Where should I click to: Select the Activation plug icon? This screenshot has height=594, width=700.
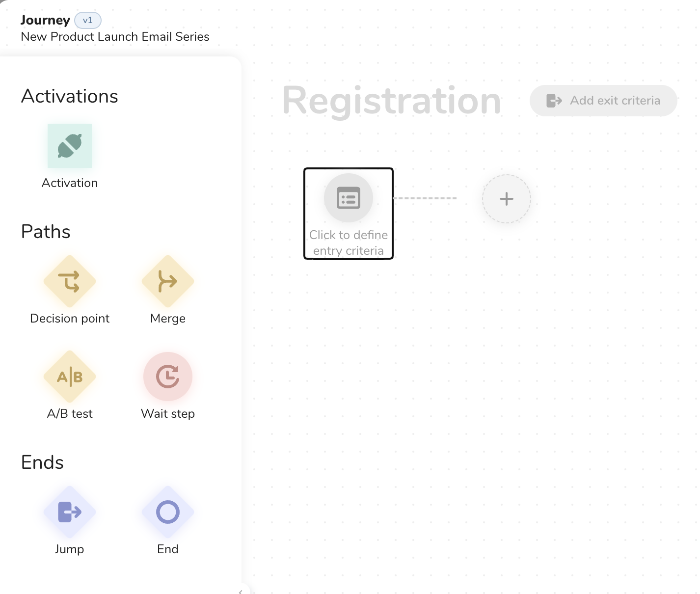point(70,146)
